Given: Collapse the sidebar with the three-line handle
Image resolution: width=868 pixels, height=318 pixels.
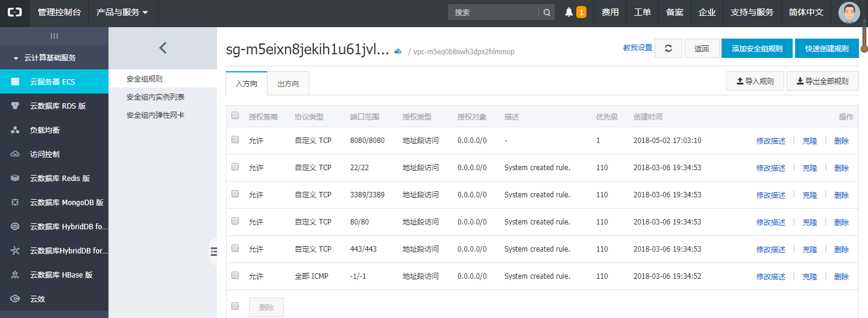Looking at the screenshot, I should [x=54, y=36].
